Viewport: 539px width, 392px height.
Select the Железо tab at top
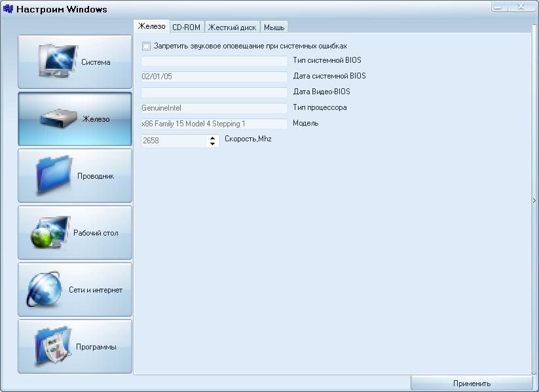(151, 26)
